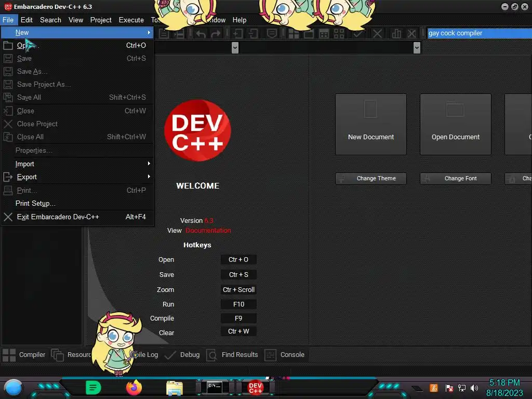Click the Dev C++ logo on welcome page
This screenshot has height=399, width=532.
click(197, 130)
